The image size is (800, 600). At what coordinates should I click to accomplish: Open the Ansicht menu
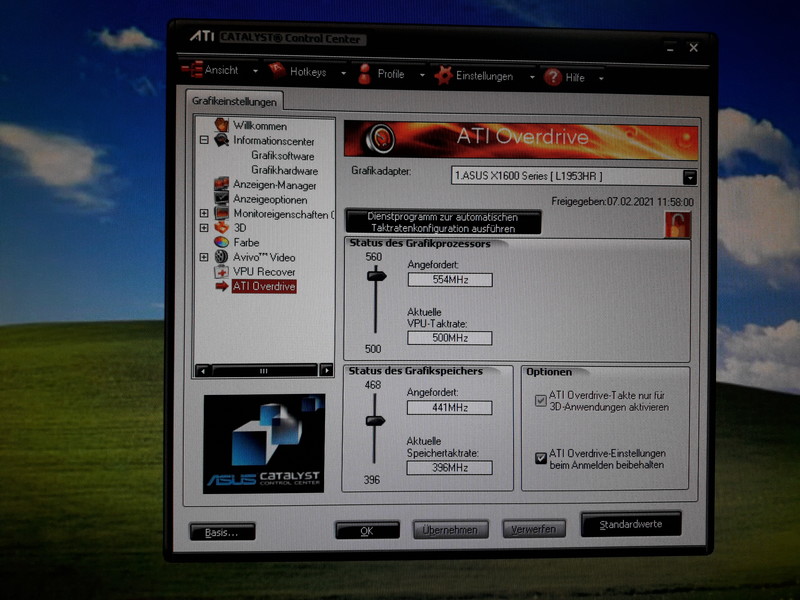tap(220, 70)
